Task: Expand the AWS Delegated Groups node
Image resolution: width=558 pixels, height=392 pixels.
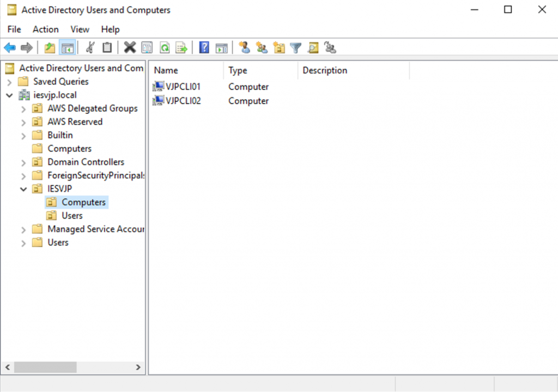Action: (x=23, y=108)
